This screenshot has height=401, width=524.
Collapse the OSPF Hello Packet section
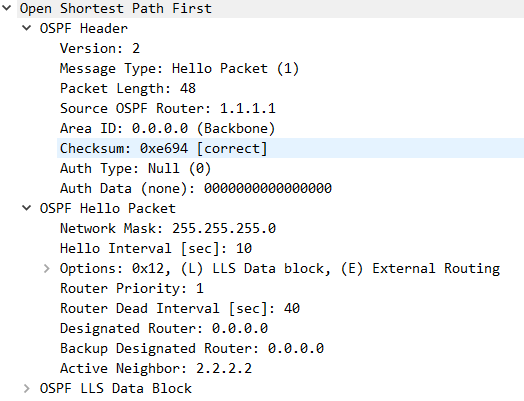[x=26, y=208]
